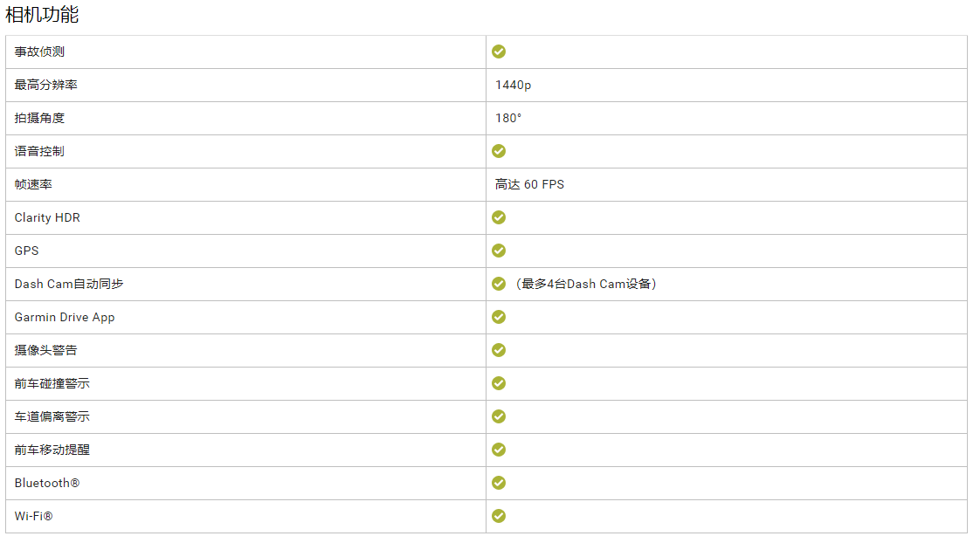Screen dimensions: 980x543
Task: Click the checkmark icon for 语音控制
Action: coord(499,150)
